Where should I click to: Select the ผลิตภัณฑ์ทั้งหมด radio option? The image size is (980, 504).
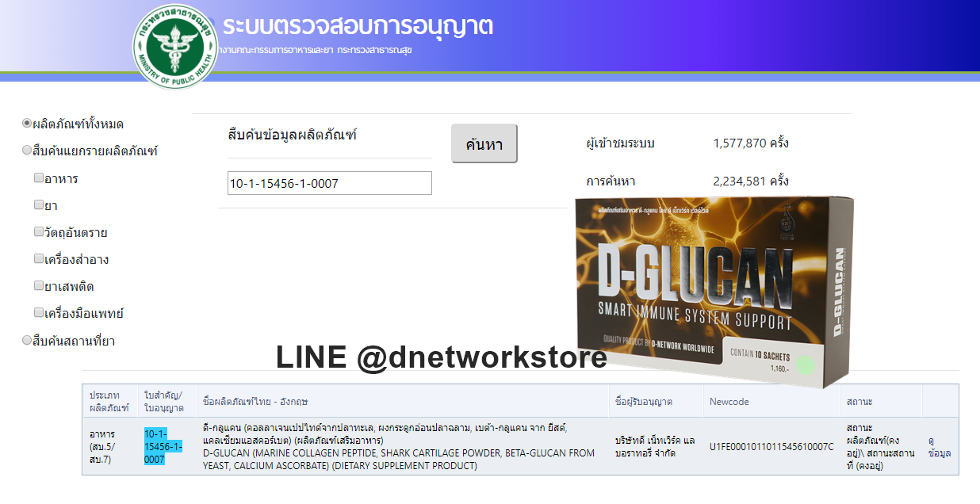click(27, 124)
